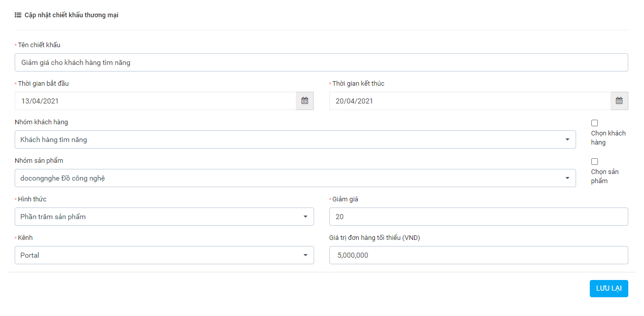Screen dimensions: 644x316
Task: Click the Tên chiết khấu field label
Action: (39, 45)
